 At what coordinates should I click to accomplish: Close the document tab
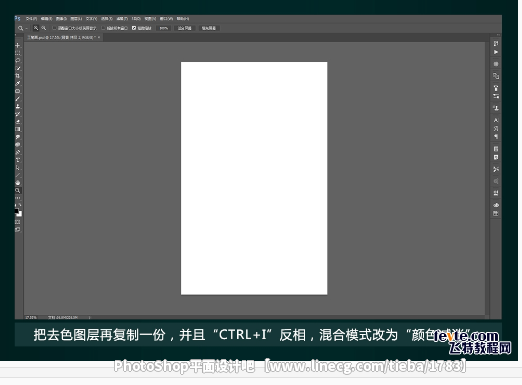point(99,38)
